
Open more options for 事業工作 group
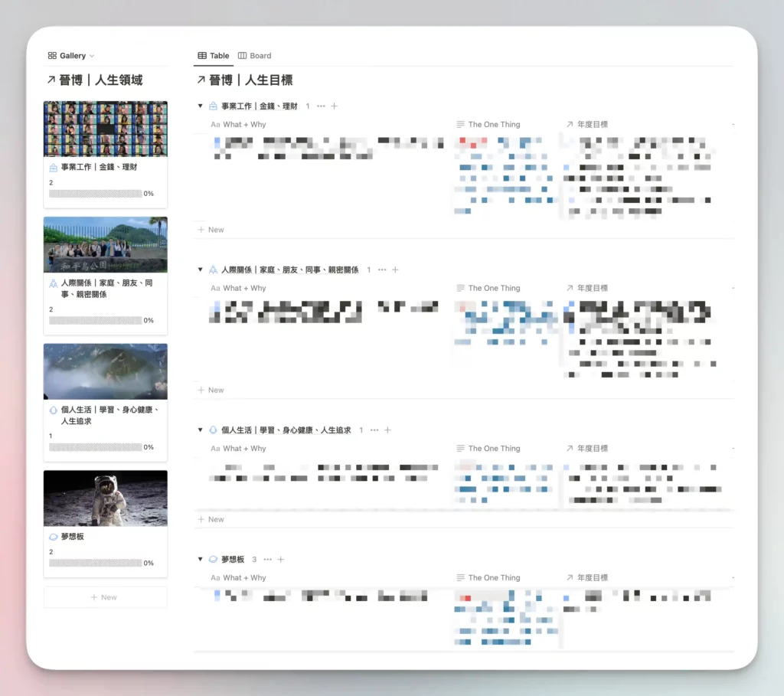pyautogui.click(x=321, y=106)
